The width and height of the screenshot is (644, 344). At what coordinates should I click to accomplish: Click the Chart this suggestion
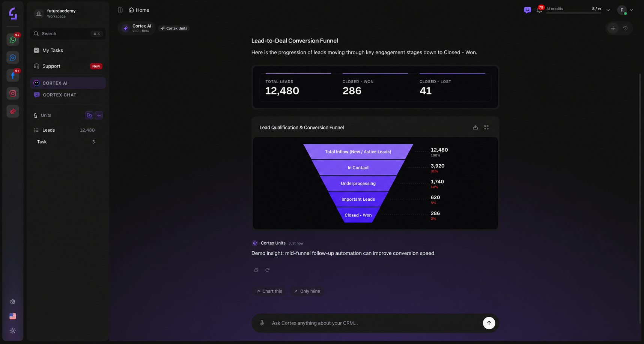click(269, 291)
